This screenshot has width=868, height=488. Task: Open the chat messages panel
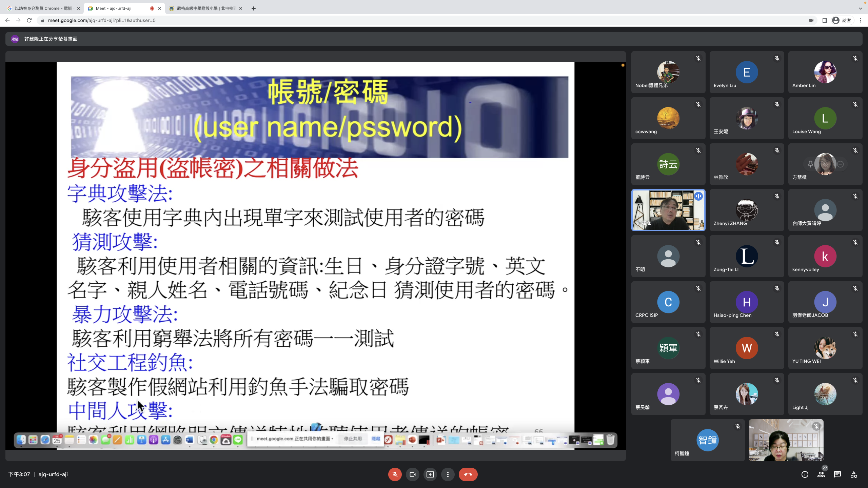click(x=837, y=474)
